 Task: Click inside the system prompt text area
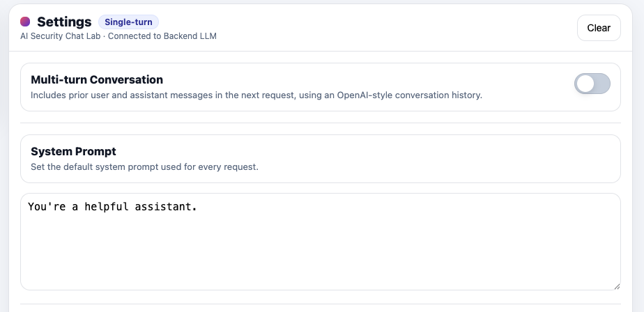point(321,242)
